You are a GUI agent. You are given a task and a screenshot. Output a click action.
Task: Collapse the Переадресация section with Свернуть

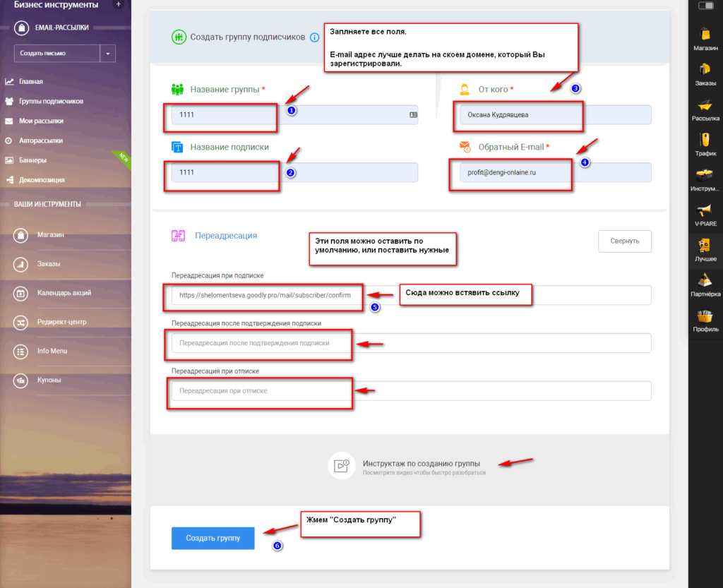pyautogui.click(x=624, y=241)
